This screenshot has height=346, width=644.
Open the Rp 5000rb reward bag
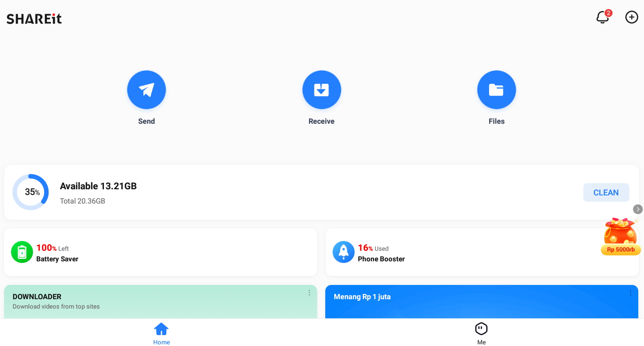621,237
